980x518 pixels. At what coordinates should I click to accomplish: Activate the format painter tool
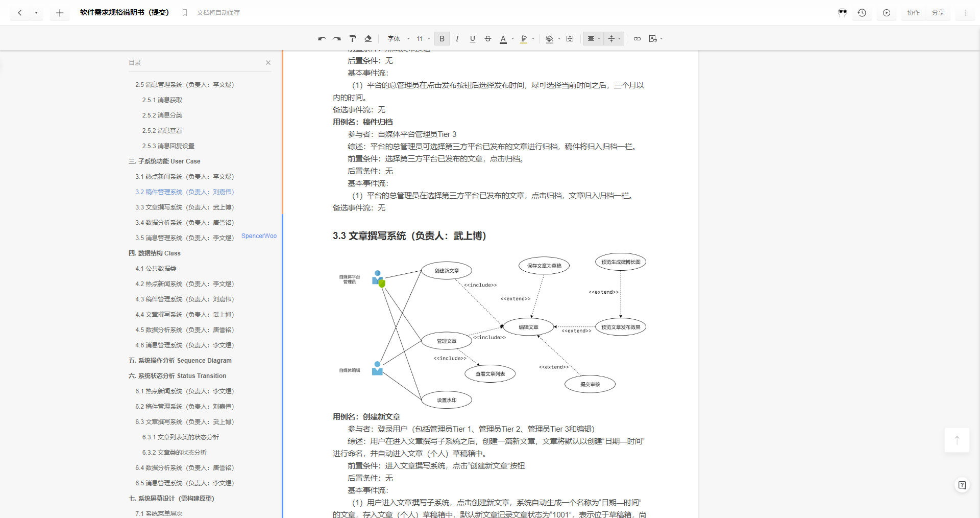[353, 39]
